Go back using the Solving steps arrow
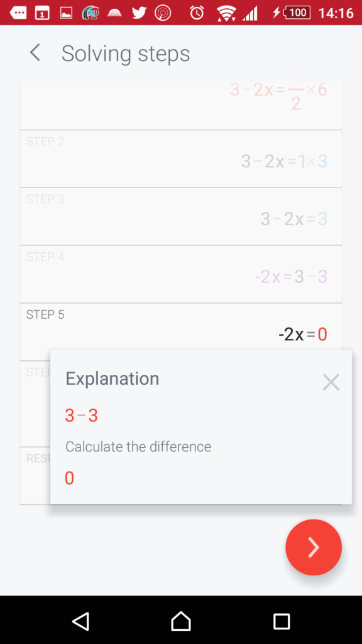The height and width of the screenshot is (644, 362). (35, 53)
